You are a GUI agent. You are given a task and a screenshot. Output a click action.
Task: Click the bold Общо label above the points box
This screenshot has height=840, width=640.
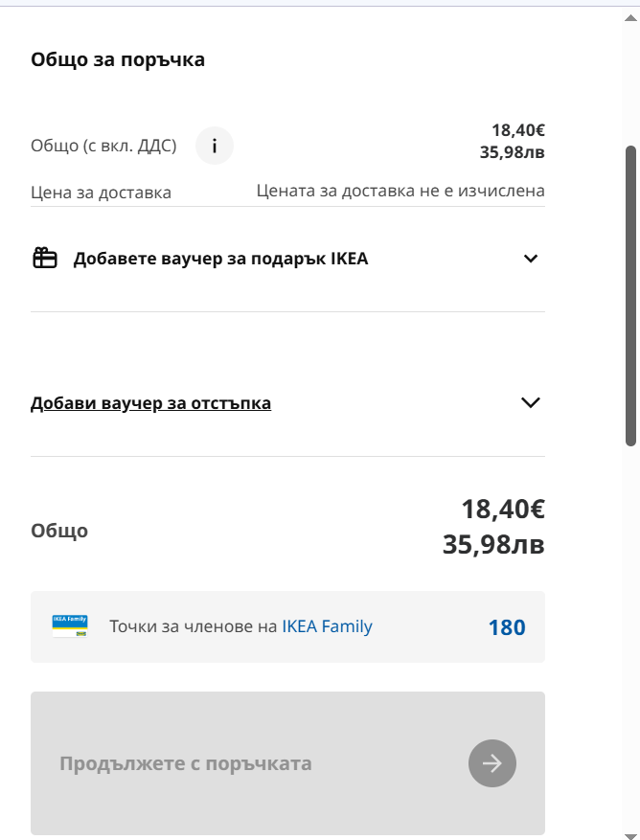59,531
